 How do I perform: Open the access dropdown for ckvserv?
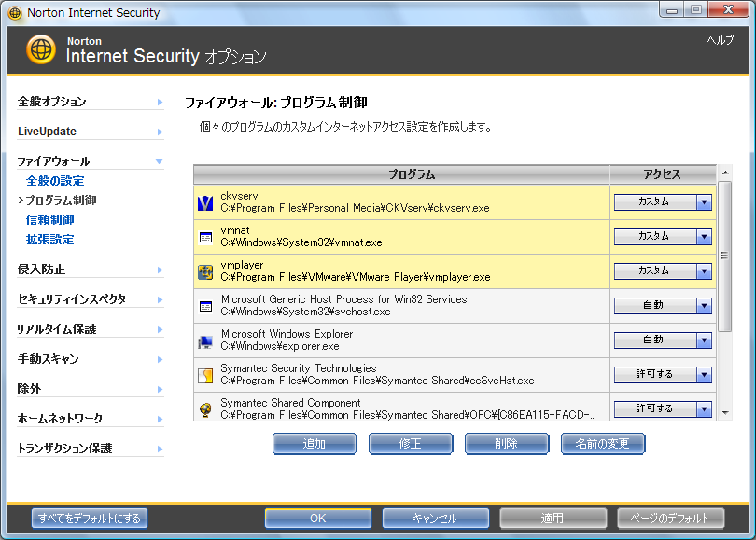click(704, 202)
